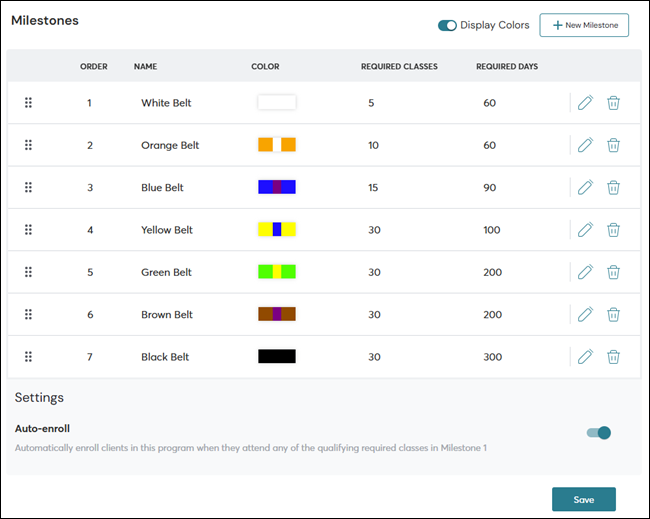Click the Settings heading

pos(39,398)
